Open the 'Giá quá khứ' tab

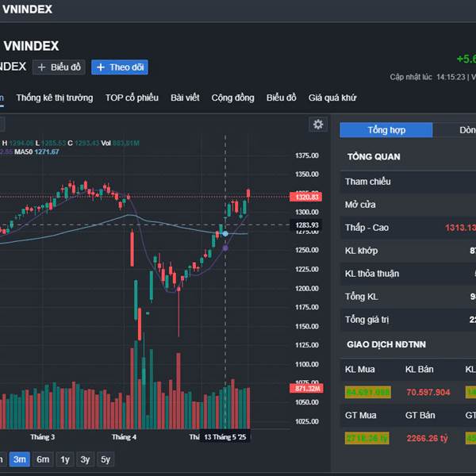click(332, 98)
